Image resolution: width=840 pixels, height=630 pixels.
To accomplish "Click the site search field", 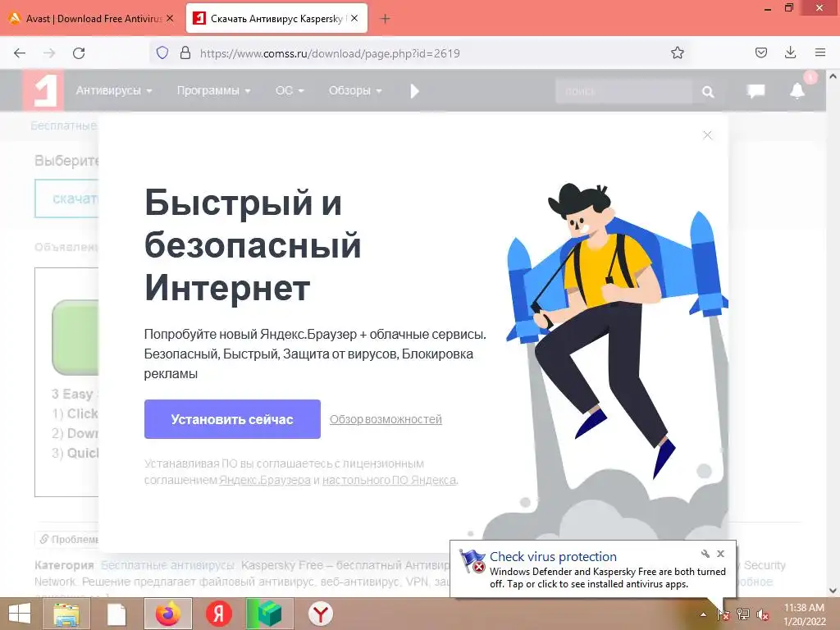I will point(623,92).
